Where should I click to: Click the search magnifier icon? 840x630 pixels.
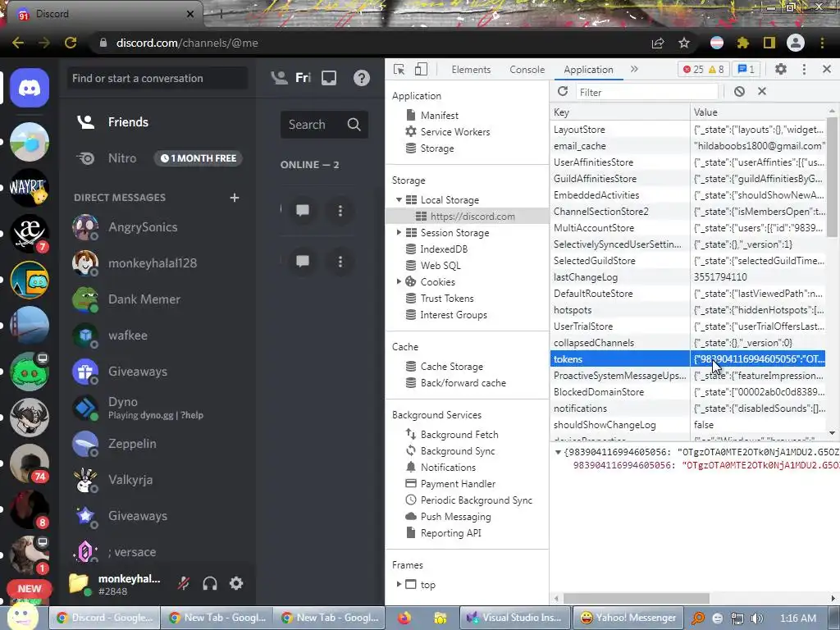[354, 125]
